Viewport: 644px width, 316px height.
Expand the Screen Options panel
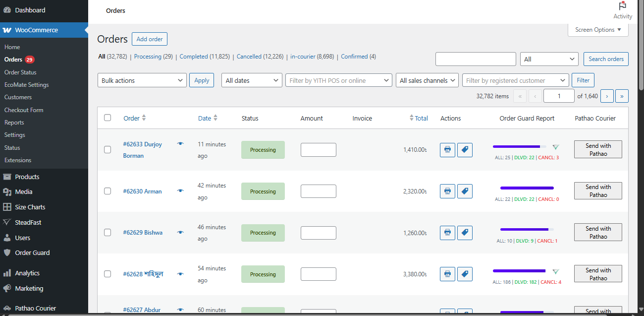pos(597,30)
